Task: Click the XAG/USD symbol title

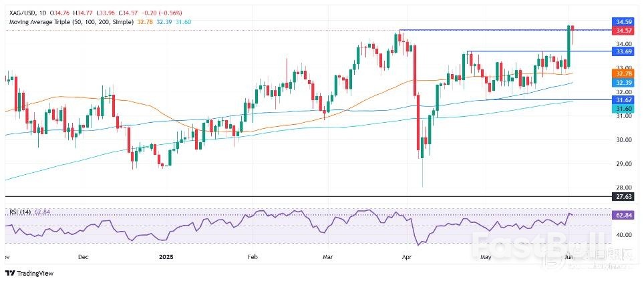Action: tap(21, 11)
